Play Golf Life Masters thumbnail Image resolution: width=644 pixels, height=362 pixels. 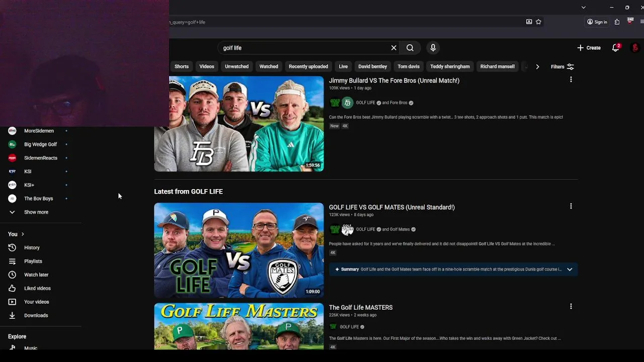point(239,326)
